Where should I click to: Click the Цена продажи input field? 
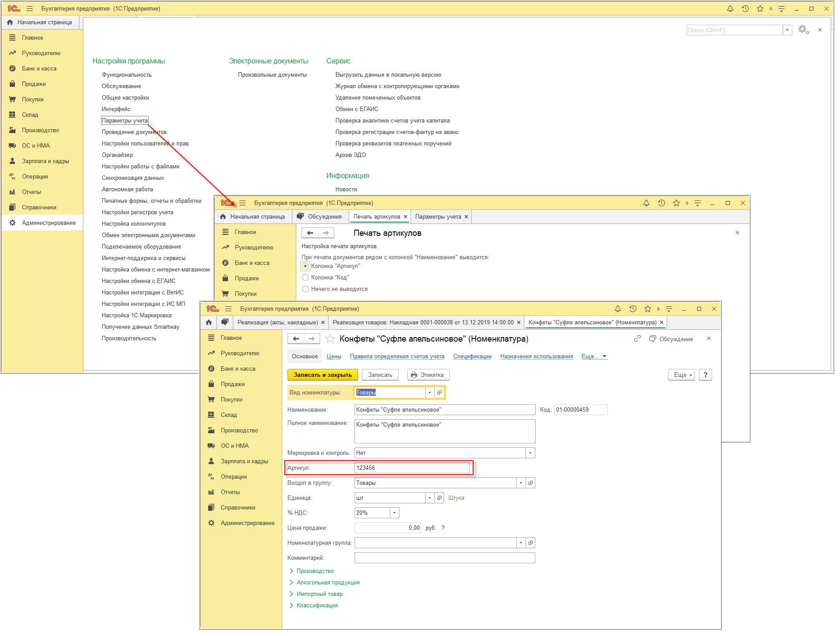pos(388,528)
